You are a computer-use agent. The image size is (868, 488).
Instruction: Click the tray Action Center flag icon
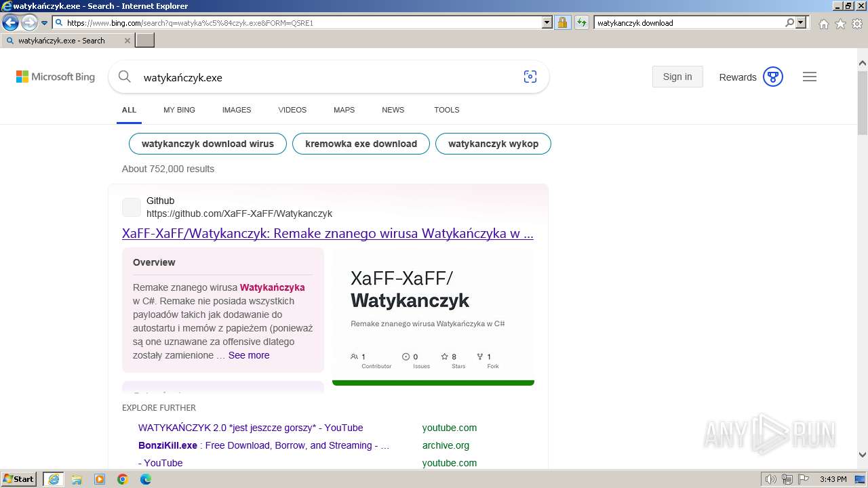point(803,479)
